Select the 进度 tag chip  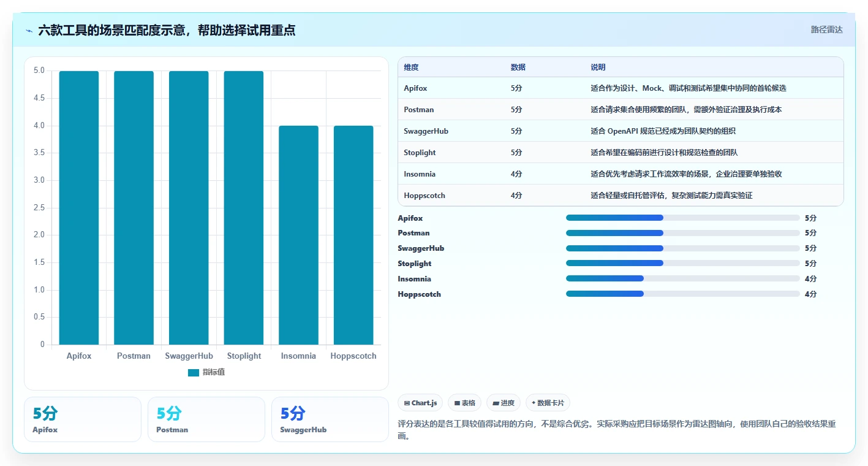[504, 403]
